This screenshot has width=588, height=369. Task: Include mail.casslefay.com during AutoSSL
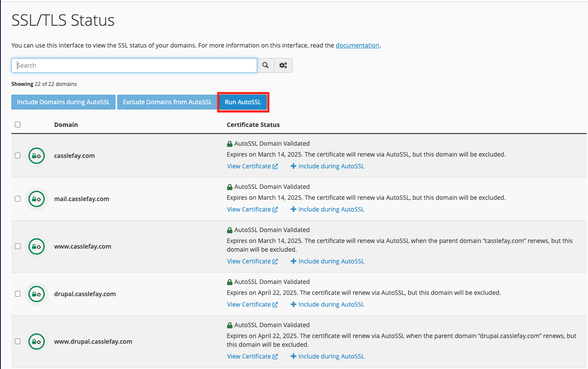point(327,209)
